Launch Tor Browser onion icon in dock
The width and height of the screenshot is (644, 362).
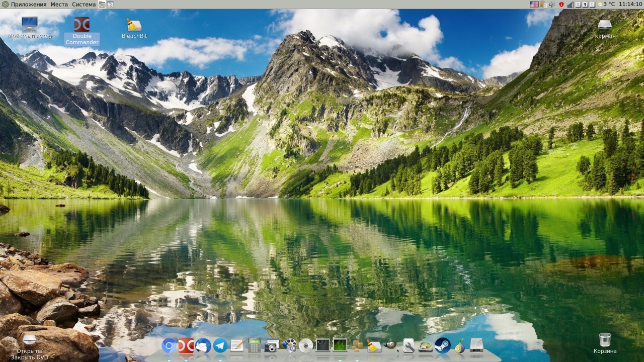click(459, 345)
